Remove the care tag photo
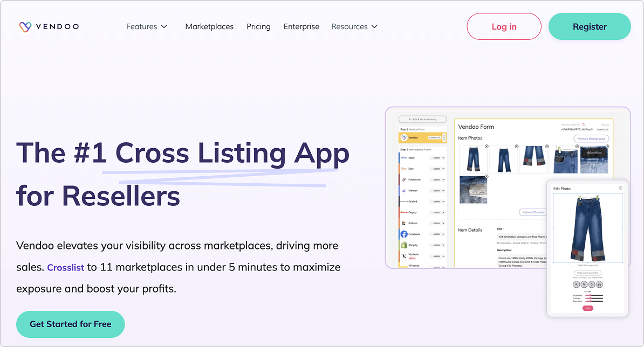Screen dimensions: 644x347 click(x=487, y=176)
